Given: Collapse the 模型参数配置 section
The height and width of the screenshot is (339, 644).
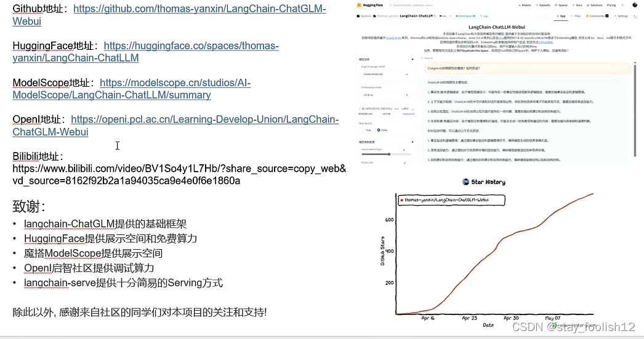Looking at the screenshot, I should 413,142.
